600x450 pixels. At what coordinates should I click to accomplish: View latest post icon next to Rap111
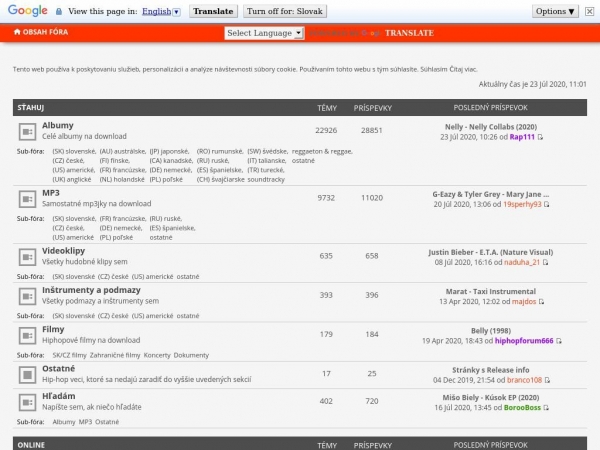point(540,137)
